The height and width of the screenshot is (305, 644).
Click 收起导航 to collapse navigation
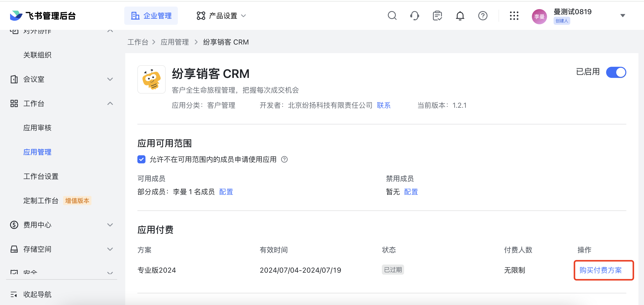(x=37, y=294)
